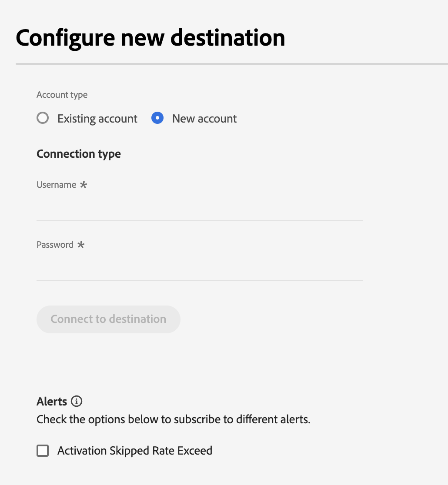Click the Configure new destination title
448x485 pixels.
pyautogui.click(x=150, y=38)
